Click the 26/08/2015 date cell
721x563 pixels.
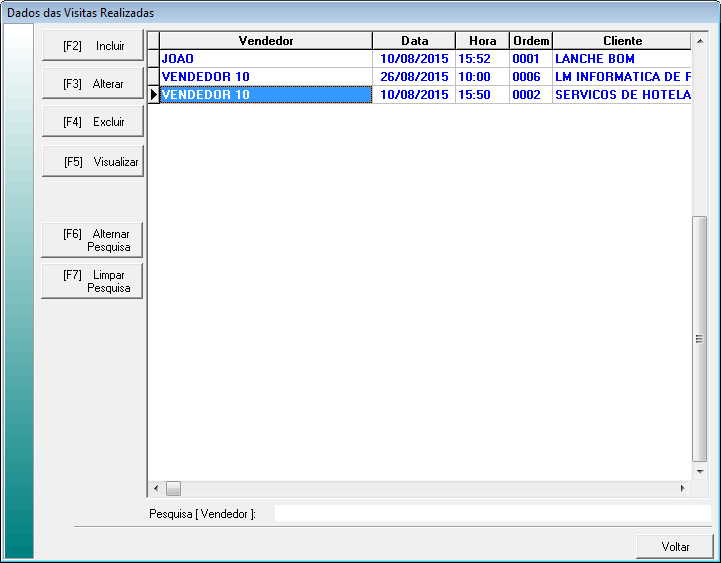(414, 77)
